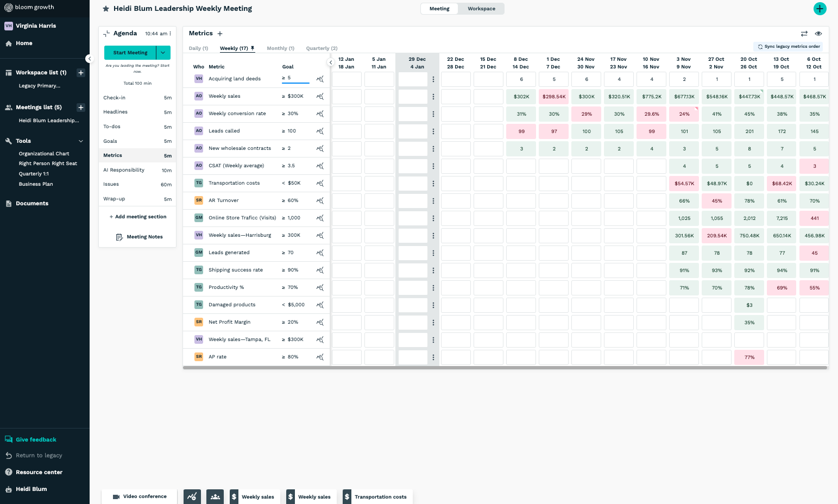Click the add-metric chart icon in bottom bar
Viewport: 838px width, 504px height.
pyautogui.click(x=192, y=496)
